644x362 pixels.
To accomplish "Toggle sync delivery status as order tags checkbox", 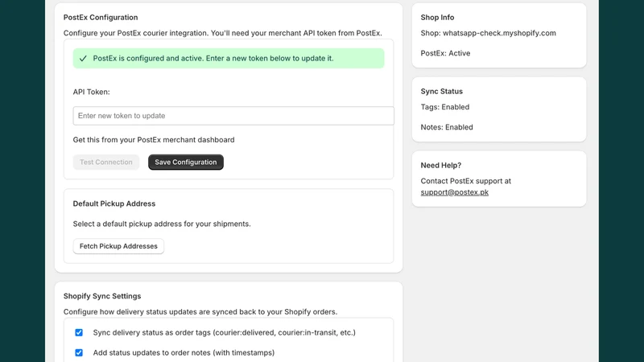I will pos(79,332).
